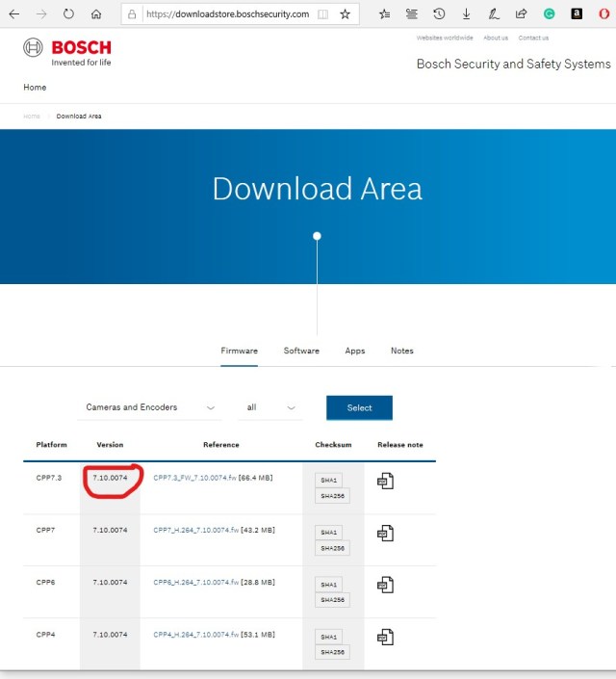Open the Notes tab
616x679 pixels.
[x=402, y=351]
